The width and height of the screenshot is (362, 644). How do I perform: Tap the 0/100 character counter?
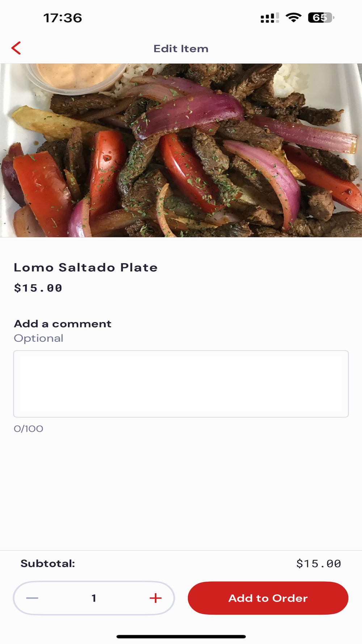pos(29,429)
